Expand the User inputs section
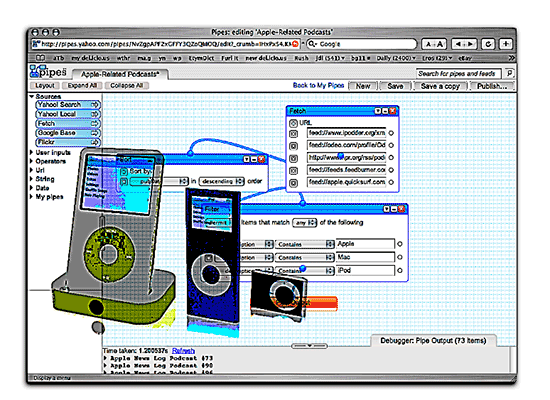The height and width of the screenshot is (400, 550). pos(32,152)
